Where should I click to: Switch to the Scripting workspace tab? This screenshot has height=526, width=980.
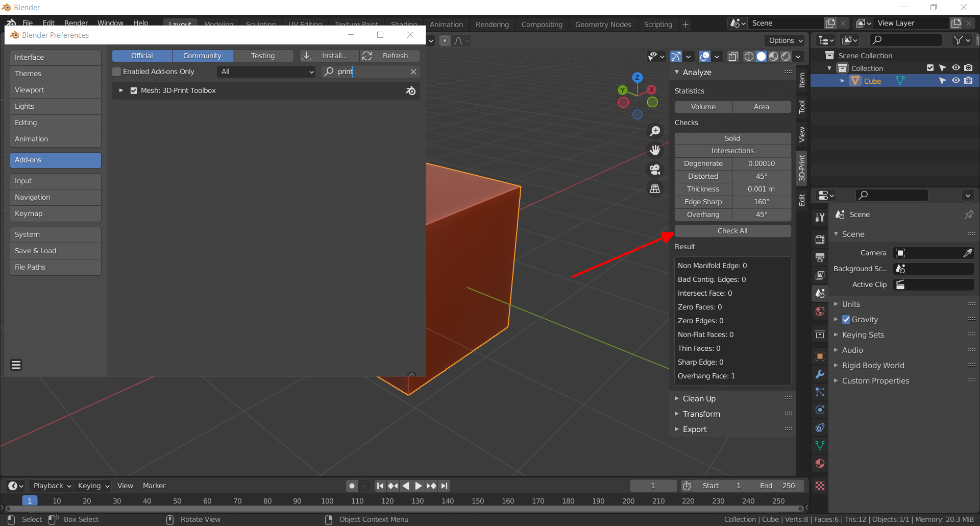(658, 25)
